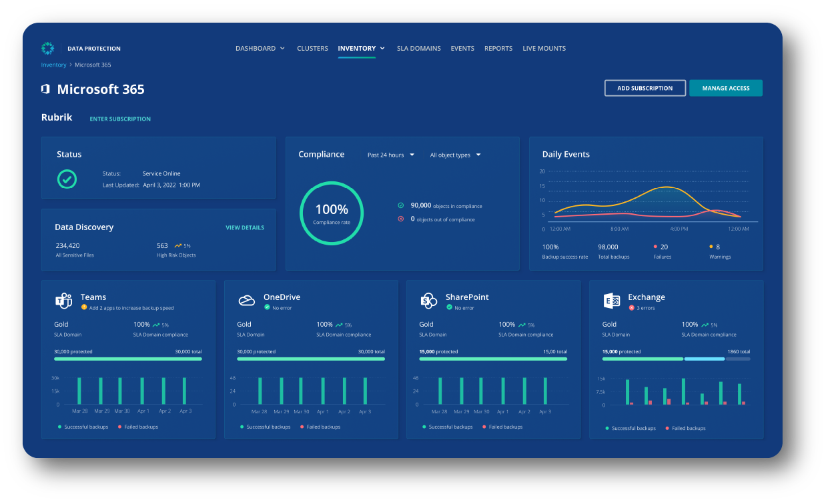Click Add 2 apps to increase backup speed

click(x=131, y=308)
